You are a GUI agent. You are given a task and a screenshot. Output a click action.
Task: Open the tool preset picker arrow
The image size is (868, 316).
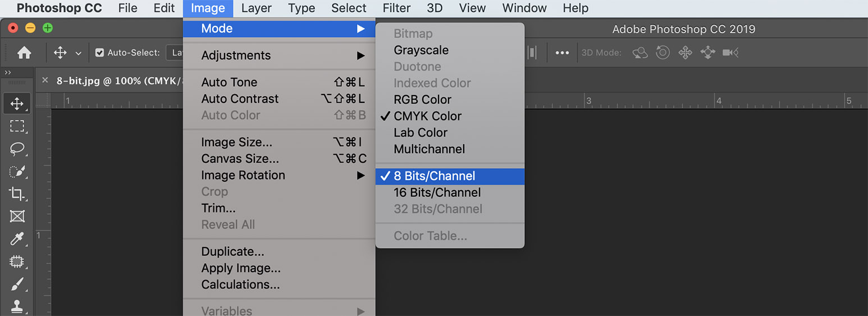point(78,53)
